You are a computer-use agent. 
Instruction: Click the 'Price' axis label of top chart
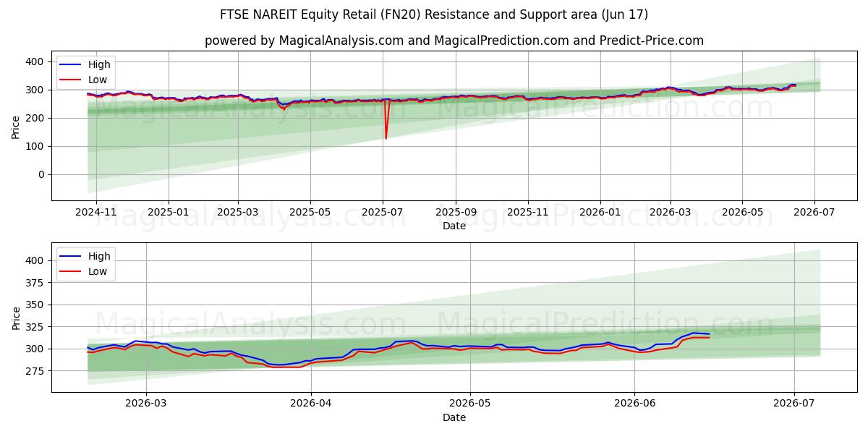[x=16, y=126]
